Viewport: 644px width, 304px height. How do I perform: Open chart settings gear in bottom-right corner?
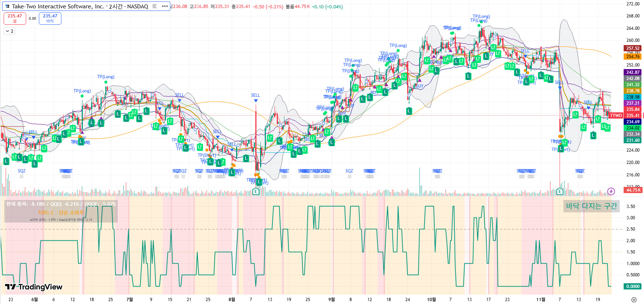[634, 300]
